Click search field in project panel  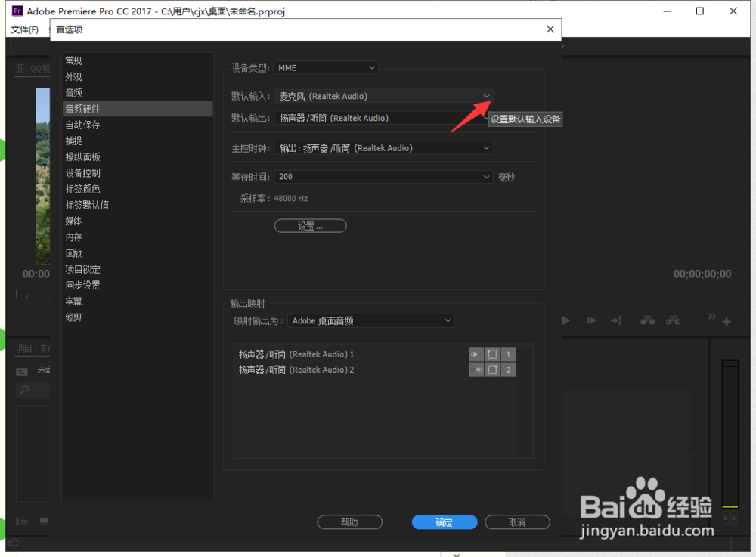pos(33,389)
